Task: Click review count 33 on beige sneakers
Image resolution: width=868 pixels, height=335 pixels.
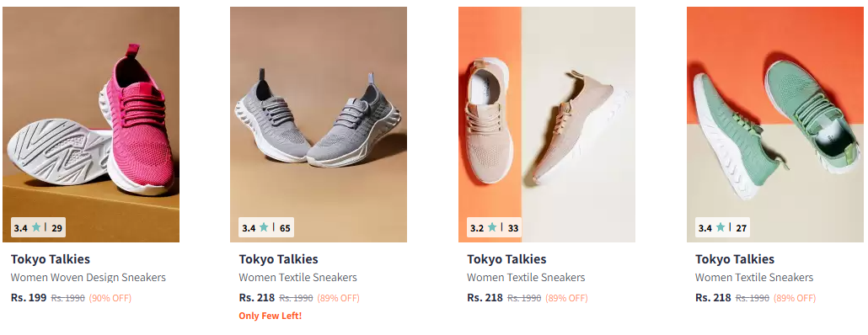Action: tap(512, 228)
